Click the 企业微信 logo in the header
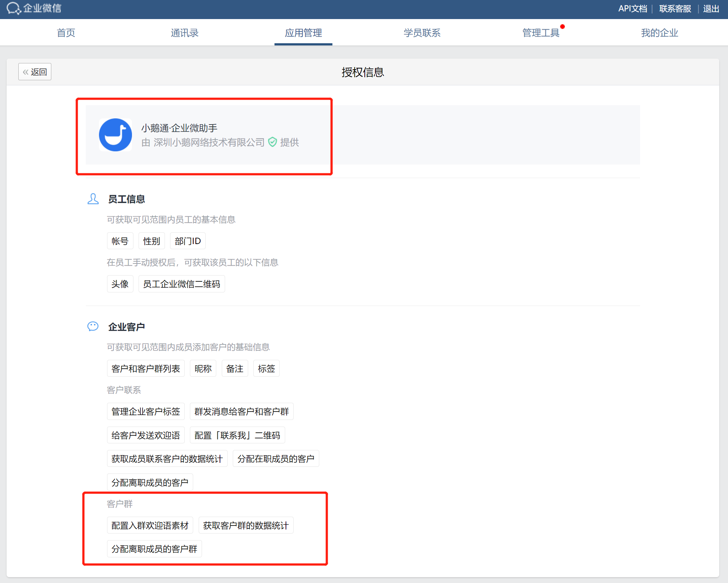The height and width of the screenshot is (583, 728). click(34, 8)
